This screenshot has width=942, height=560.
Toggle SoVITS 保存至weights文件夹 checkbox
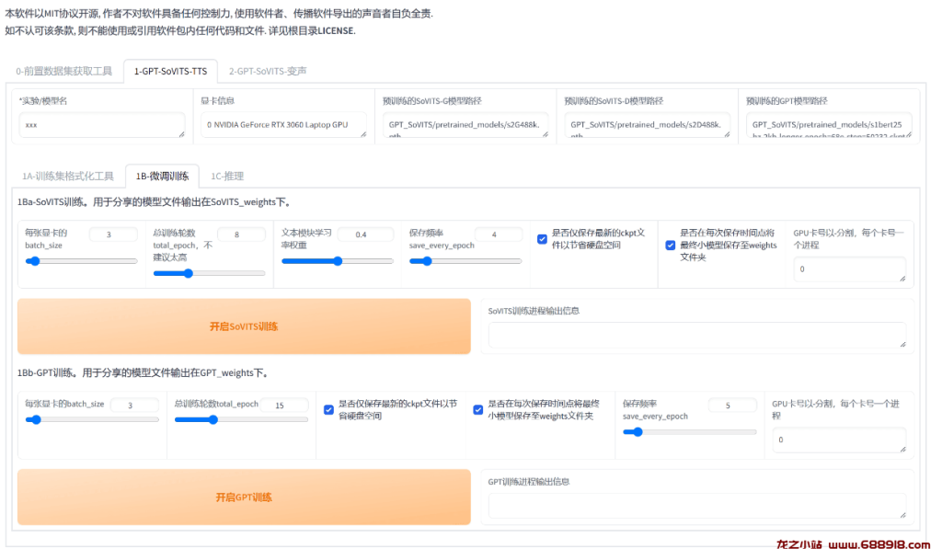(671, 245)
